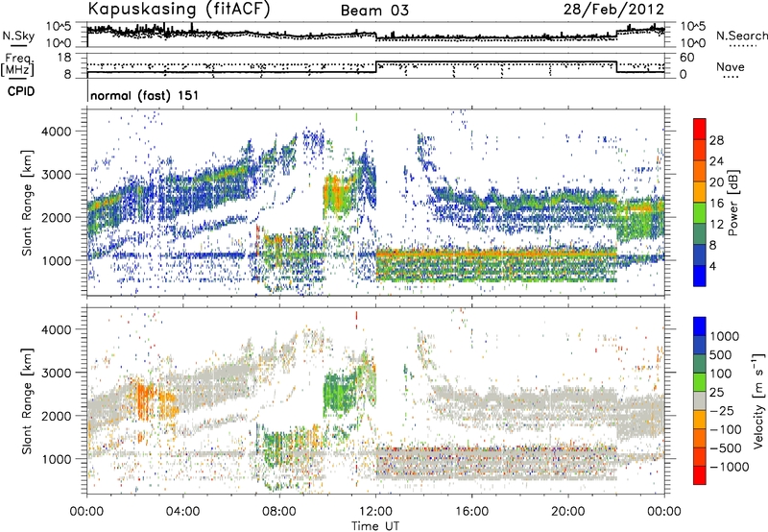Screen dimensions: 768x532
Task: Click the "Freq. [MHz]" axis label
Action: click(18, 64)
